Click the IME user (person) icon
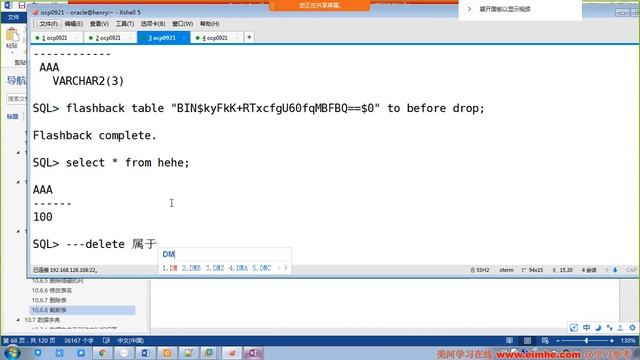 tap(620, 328)
